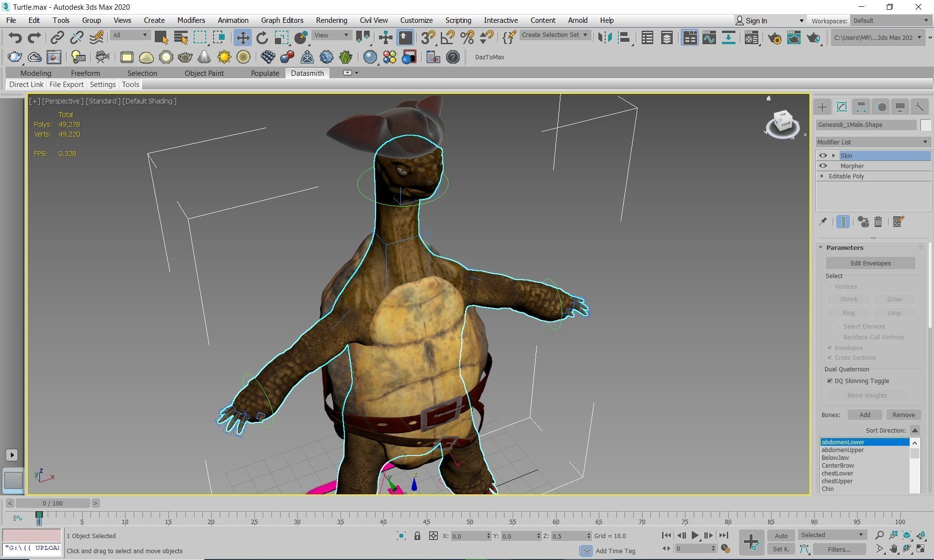934x560 pixels.
Task: Toggle Cross Sections checkbox
Action: tap(830, 357)
